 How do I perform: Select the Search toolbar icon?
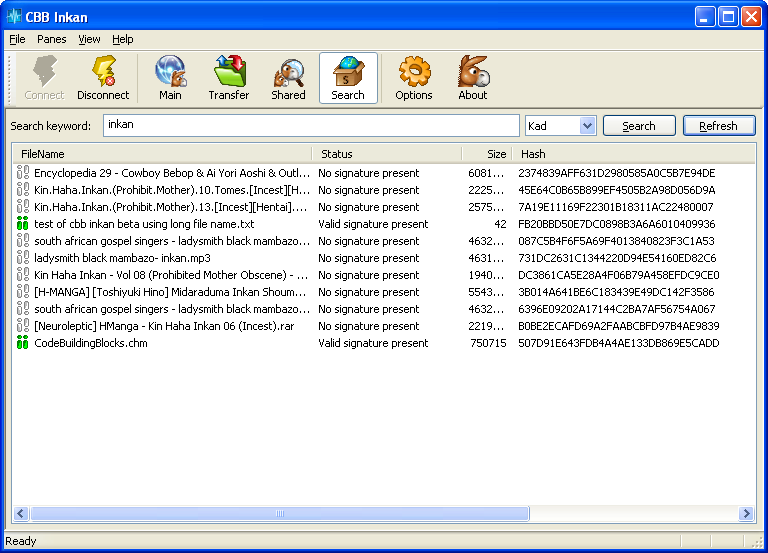(x=348, y=72)
